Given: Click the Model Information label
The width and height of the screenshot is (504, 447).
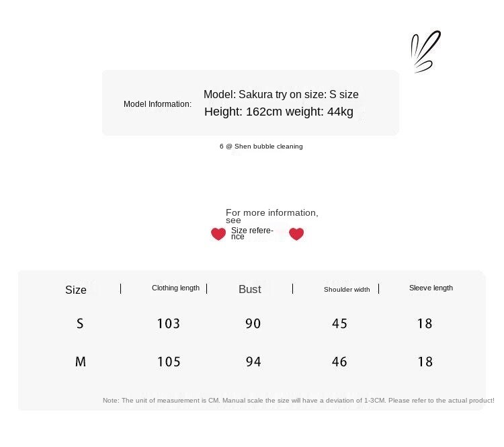Looking at the screenshot, I should coord(157,104).
